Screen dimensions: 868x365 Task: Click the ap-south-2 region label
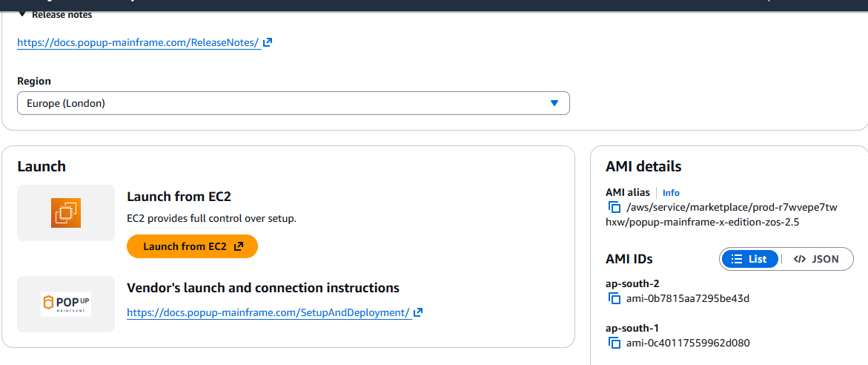click(x=632, y=283)
